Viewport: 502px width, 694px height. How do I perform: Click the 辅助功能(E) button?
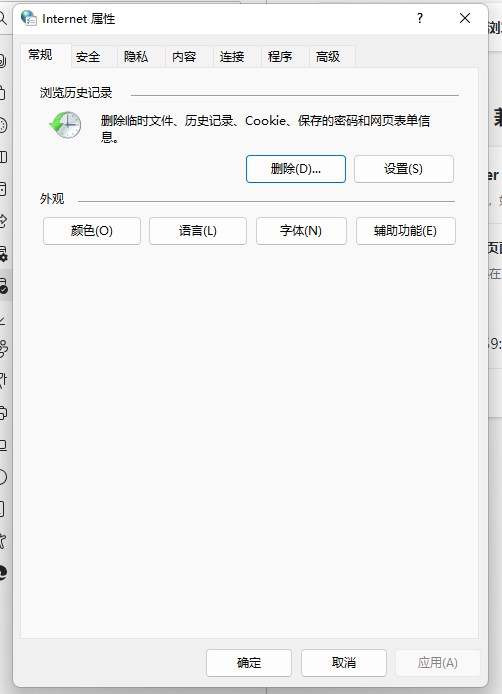(x=405, y=231)
